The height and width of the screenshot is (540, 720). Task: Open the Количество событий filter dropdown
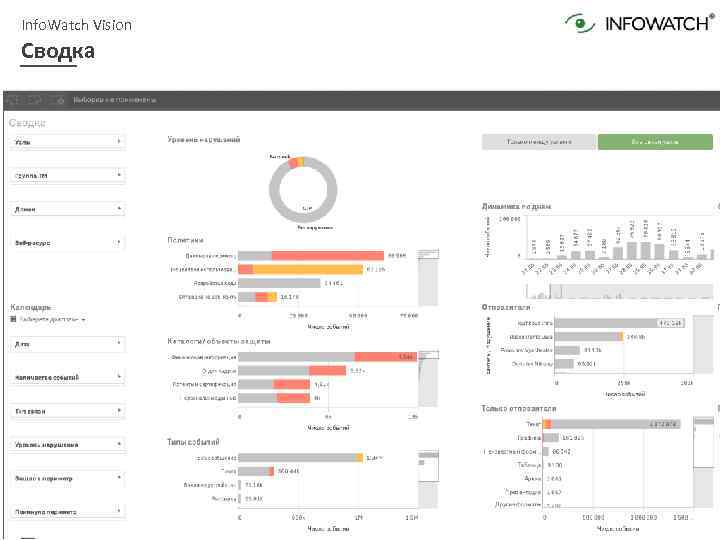pyautogui.click(x=68, y=377)
